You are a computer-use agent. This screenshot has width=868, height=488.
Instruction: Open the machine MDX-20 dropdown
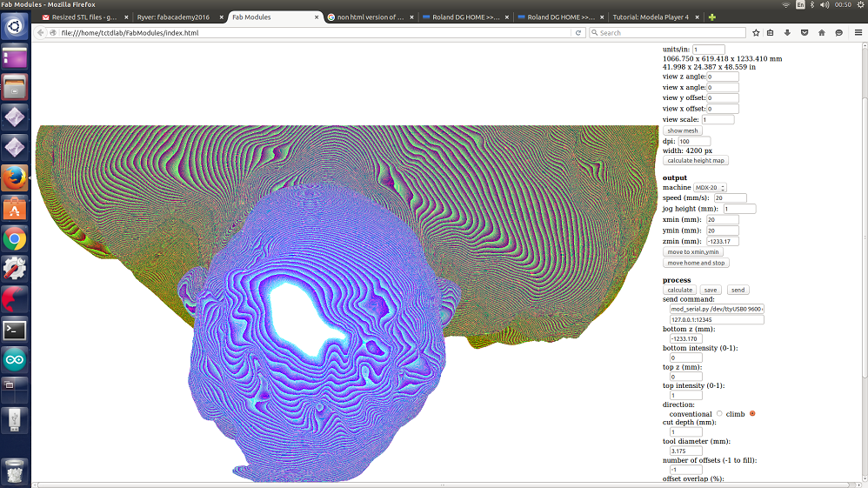tap(710, 188)
